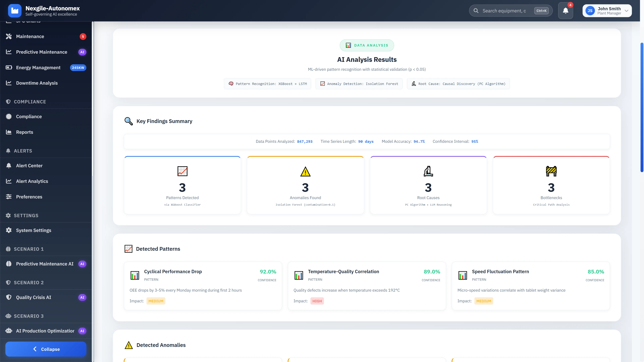Collapse the COMPLIANCE sidebar section
644x362 pixels.
tap(30, 102)
